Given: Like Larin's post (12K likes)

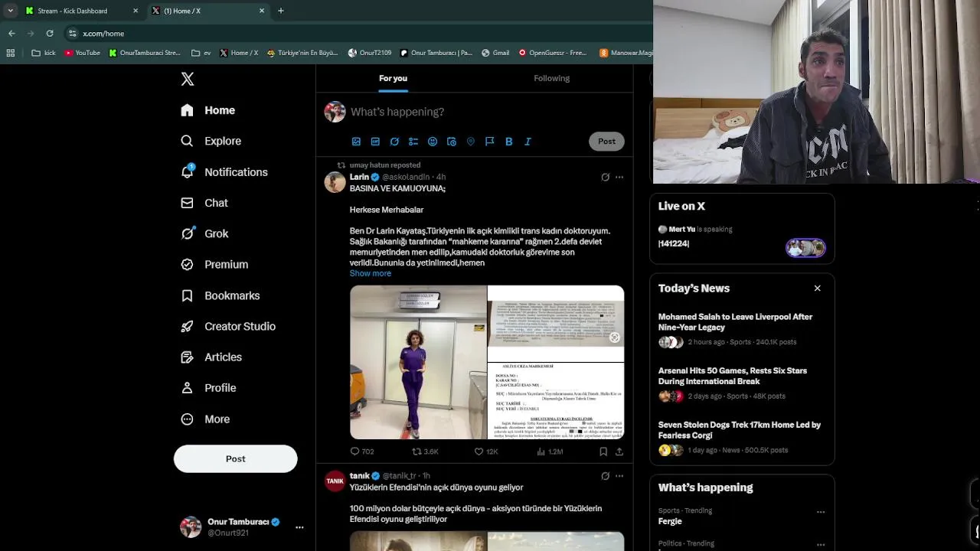Looking at the screenshot, I should pyautogui.click(x=486, y=452).
